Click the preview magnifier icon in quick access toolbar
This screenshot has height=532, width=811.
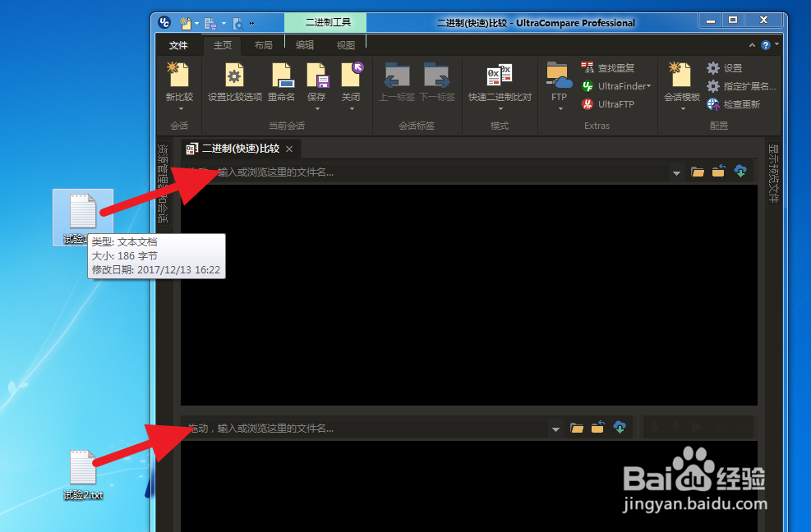tap(238, 23)
